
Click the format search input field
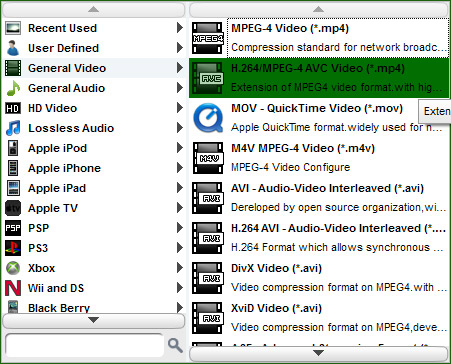click(x=85, y=345)
